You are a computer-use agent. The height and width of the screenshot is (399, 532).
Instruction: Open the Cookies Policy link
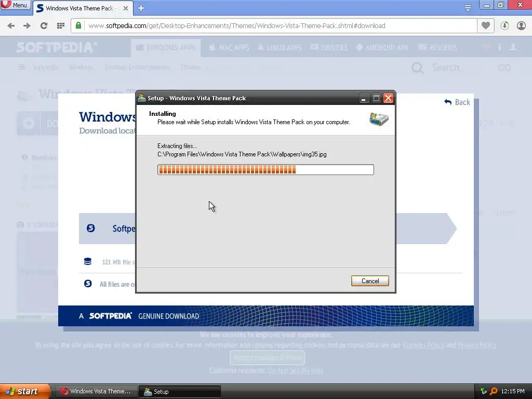[423, 345]
